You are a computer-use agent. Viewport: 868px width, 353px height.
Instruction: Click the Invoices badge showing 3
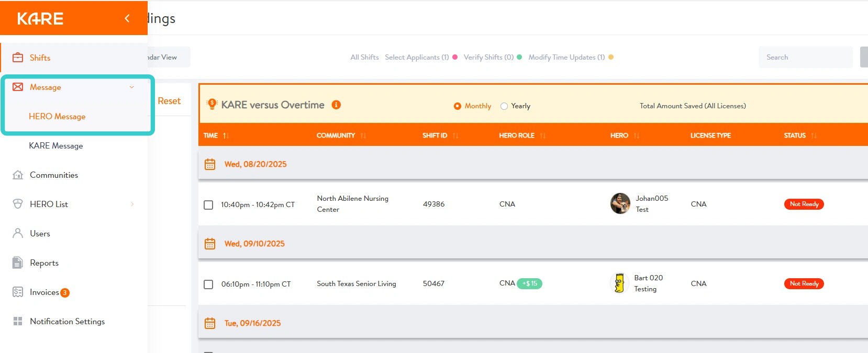[65, 293]
